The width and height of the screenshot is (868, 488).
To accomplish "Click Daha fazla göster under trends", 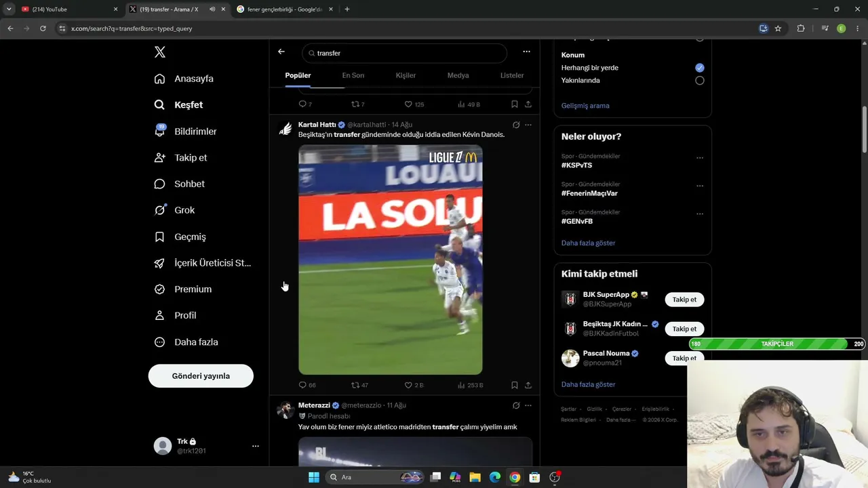I will tap(589, 243).
